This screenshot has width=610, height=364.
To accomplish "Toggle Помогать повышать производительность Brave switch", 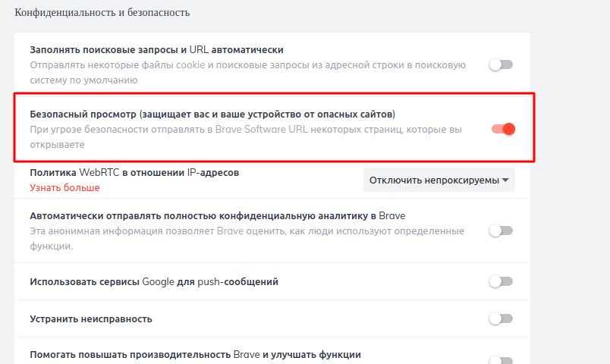I will (501, 359).
